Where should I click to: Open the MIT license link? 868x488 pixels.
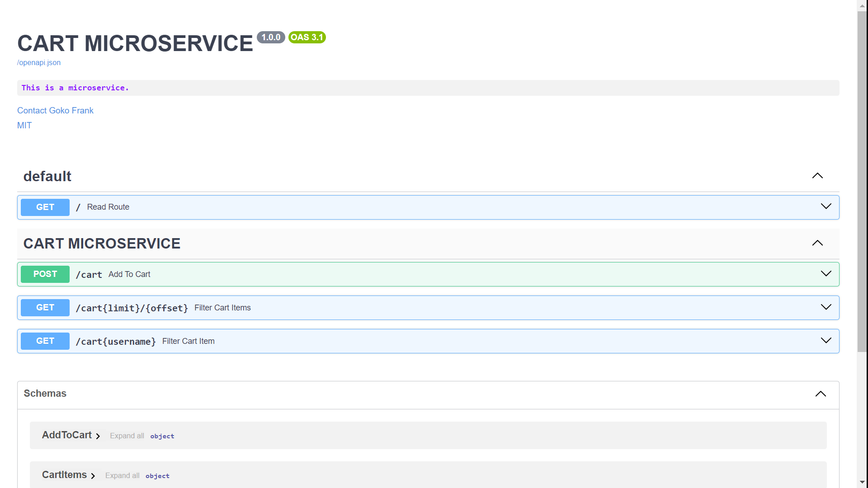tap(24, 125)
